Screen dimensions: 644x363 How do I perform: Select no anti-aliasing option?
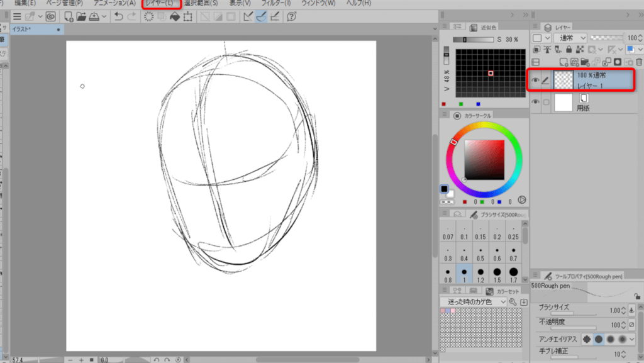(x=587, y=339)
